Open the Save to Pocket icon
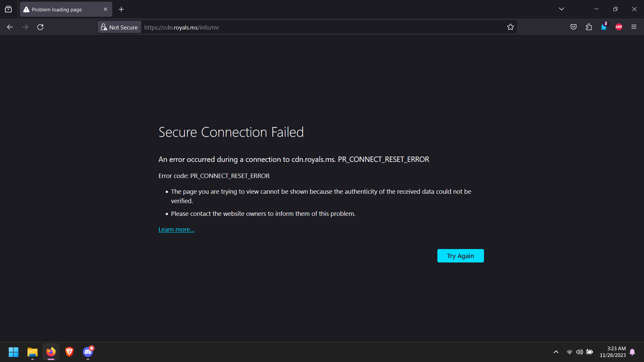This screenshot has width=644, height=362. 574,27
